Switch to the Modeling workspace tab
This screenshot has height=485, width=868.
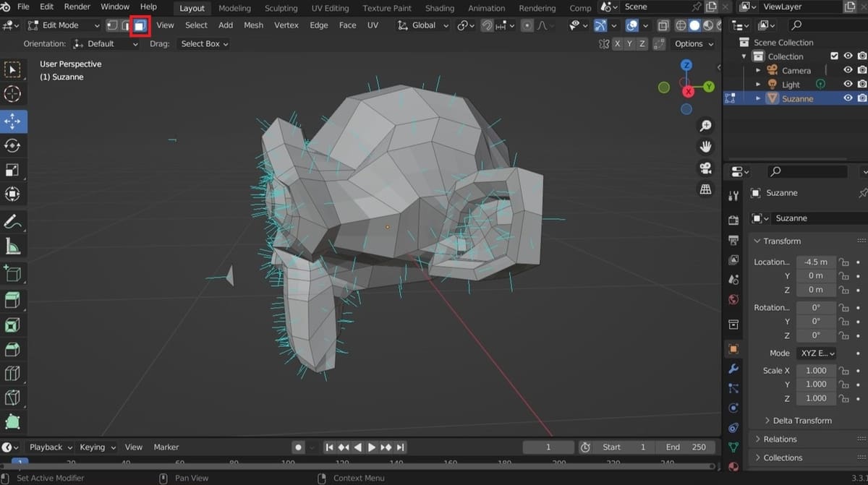(x=234, y=8)
